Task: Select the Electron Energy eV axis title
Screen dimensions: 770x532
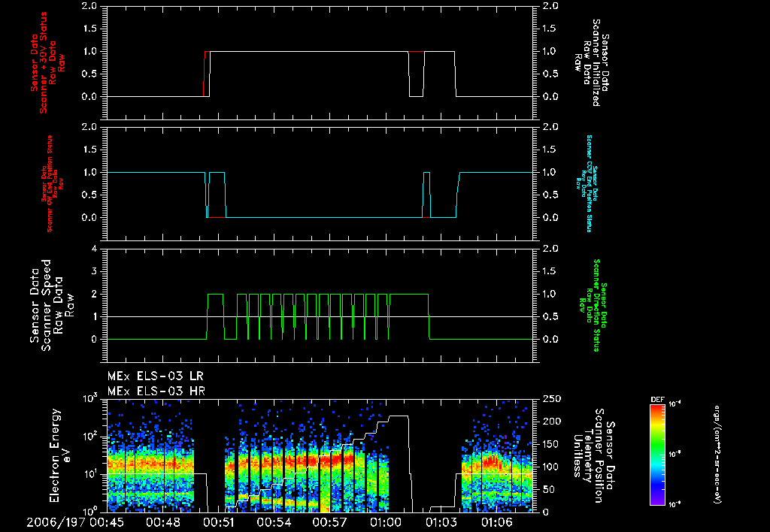Action: [x=61, y=455]
